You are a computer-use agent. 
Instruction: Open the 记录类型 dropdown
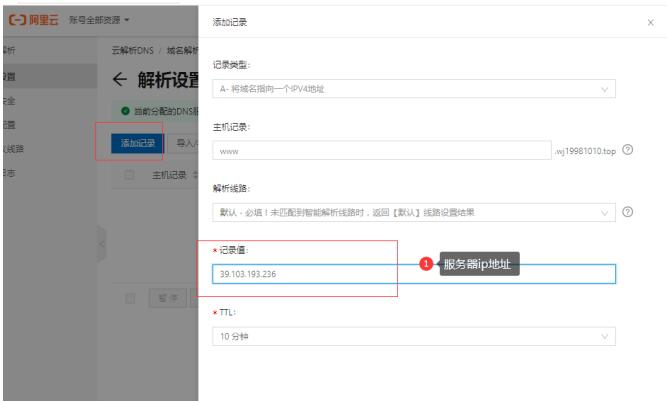(414, 89)
